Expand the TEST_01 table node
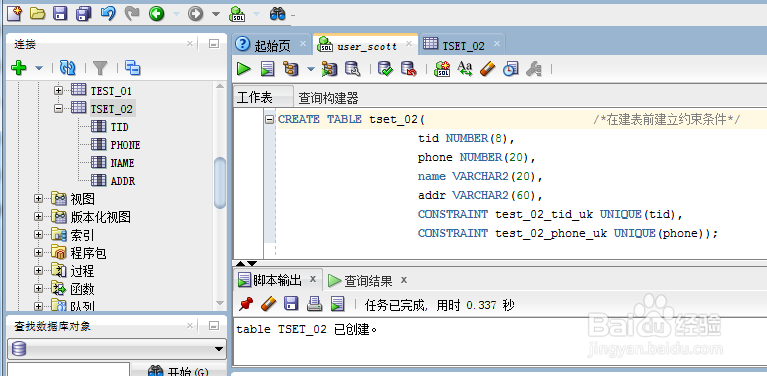Screen dimensions: 767x376 point(59,90)
